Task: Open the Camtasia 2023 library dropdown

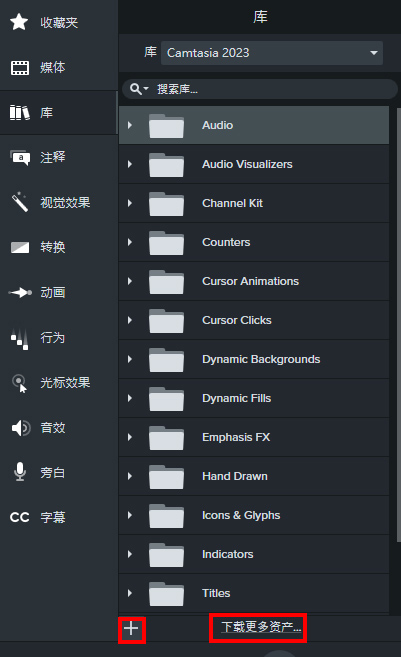Action: (x=272, y=53)
